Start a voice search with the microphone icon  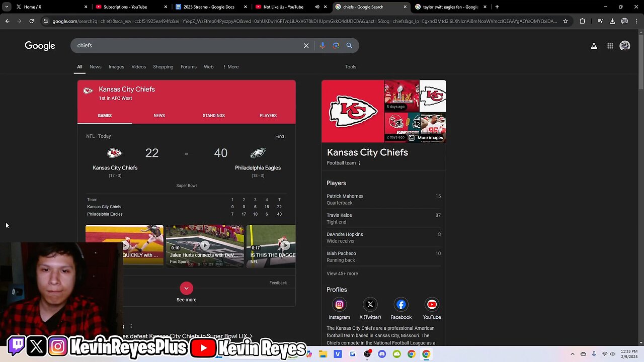[323, 46]
